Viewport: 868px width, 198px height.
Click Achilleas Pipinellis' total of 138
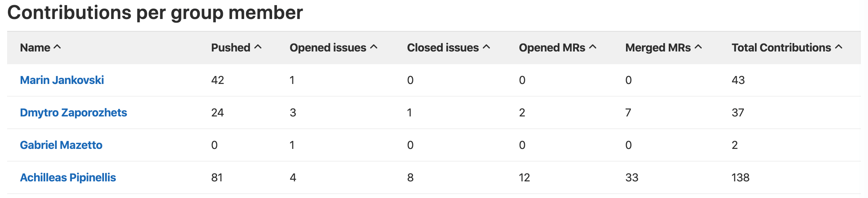740,177
